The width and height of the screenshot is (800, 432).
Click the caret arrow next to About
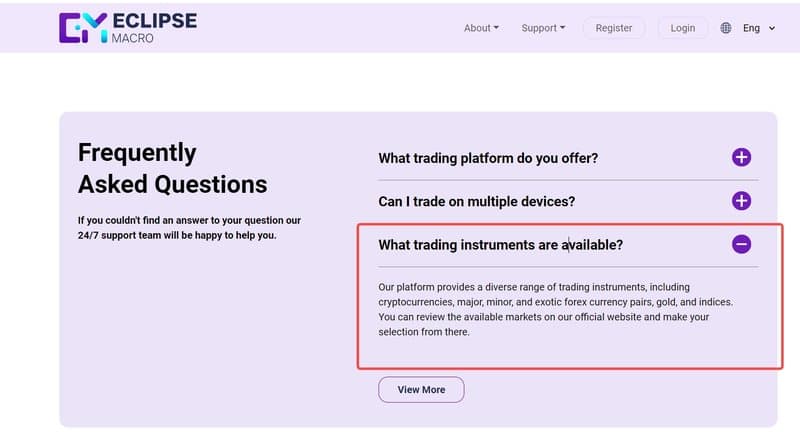[496, 28]
